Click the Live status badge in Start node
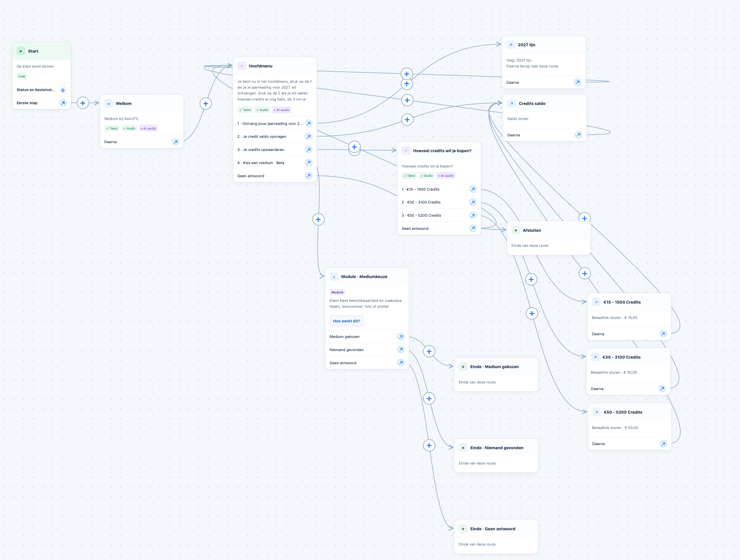This screenshot has width=740, height=560. point(22,76)
